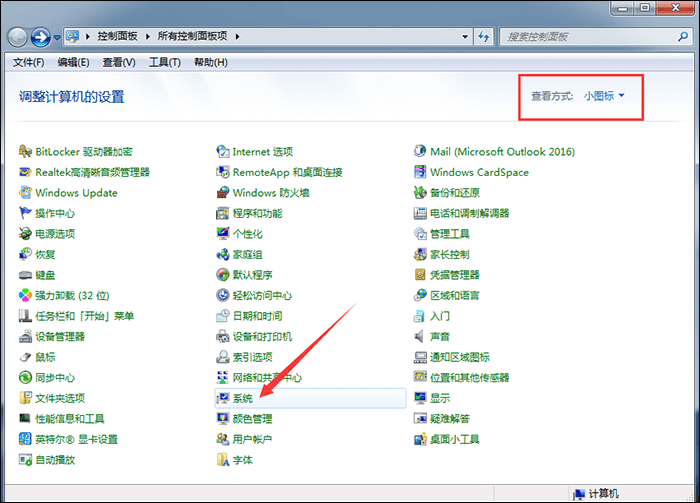Open the 小图标 view mode dropdown
Image resolution: width=700 pixels, height=503 pixels.
(604, 96)
